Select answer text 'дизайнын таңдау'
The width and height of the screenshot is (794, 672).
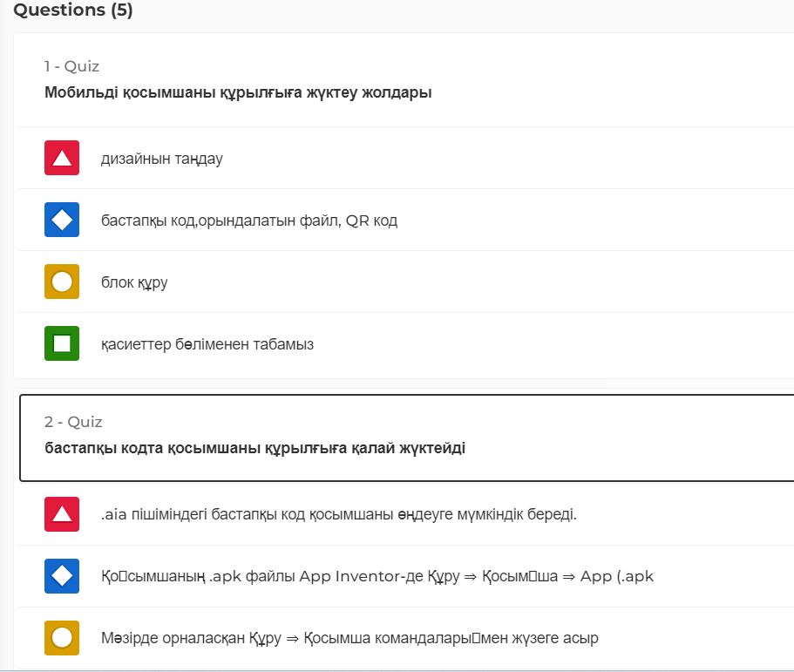pos(161,159)
